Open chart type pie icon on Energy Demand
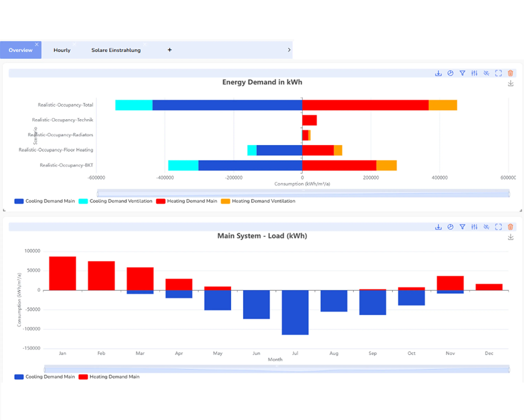This screenshot has width=524, height=420. coord(450,73)
